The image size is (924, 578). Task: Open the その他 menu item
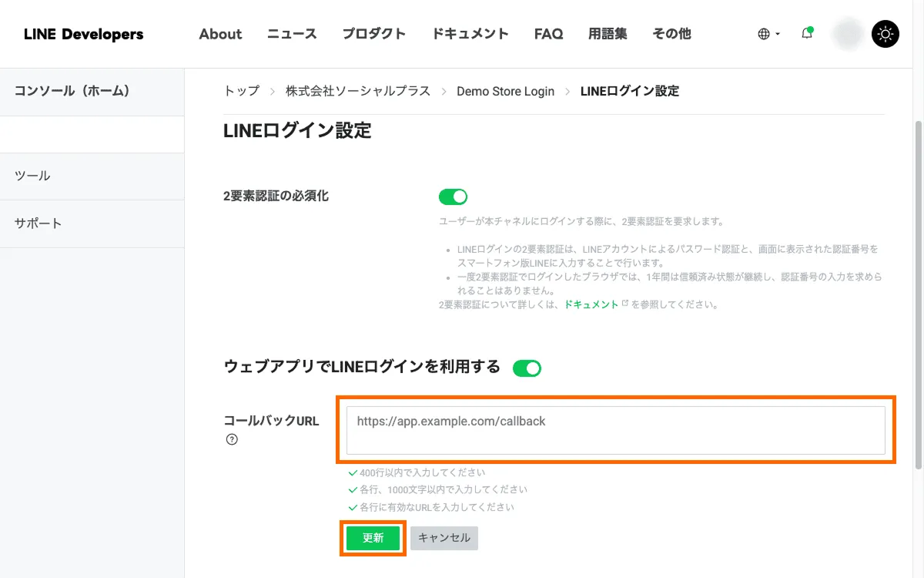click(x=671, y=34)
